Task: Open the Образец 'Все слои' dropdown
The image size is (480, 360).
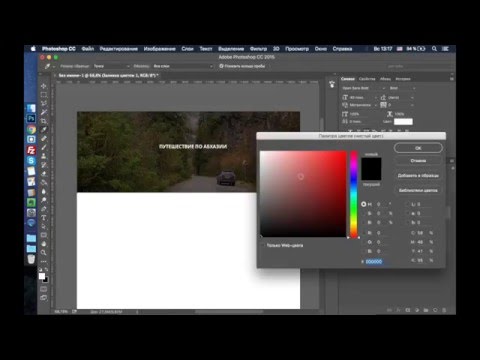Action: tap(183, 66)
